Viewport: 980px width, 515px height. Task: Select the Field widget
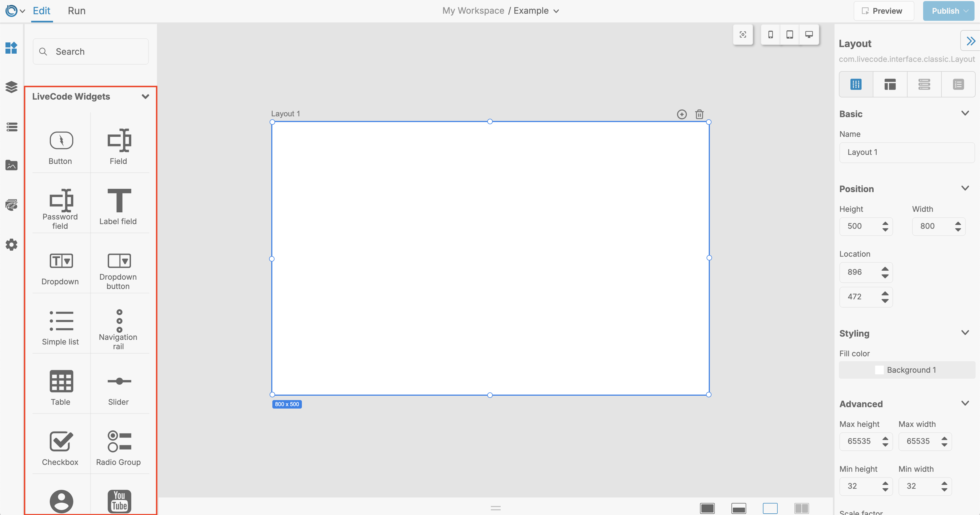click(x=119, y=143)
